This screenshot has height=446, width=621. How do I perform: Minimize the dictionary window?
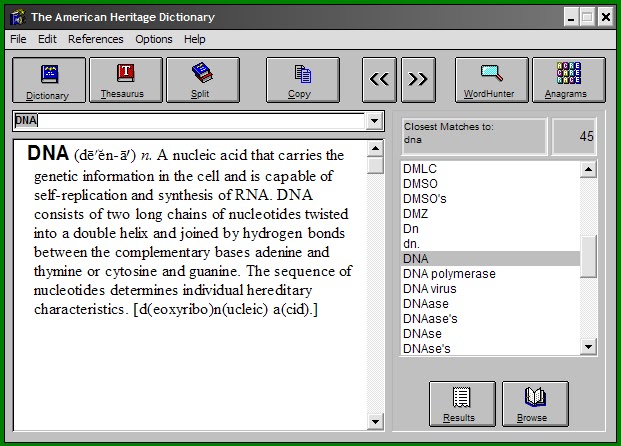571,17
